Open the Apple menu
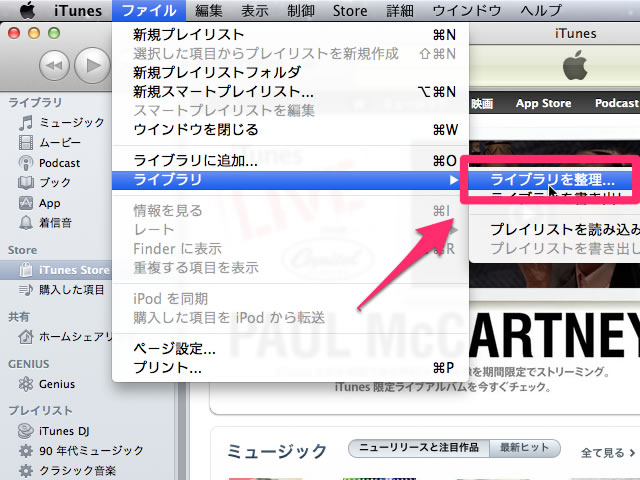The height and width of the screenshot is (480, 640). [27, 10]
